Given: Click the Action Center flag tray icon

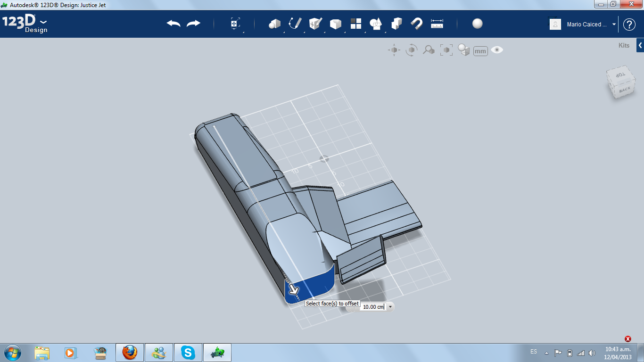Looking at the screenshot, I should pyautogui.click(x=558, y=353).
